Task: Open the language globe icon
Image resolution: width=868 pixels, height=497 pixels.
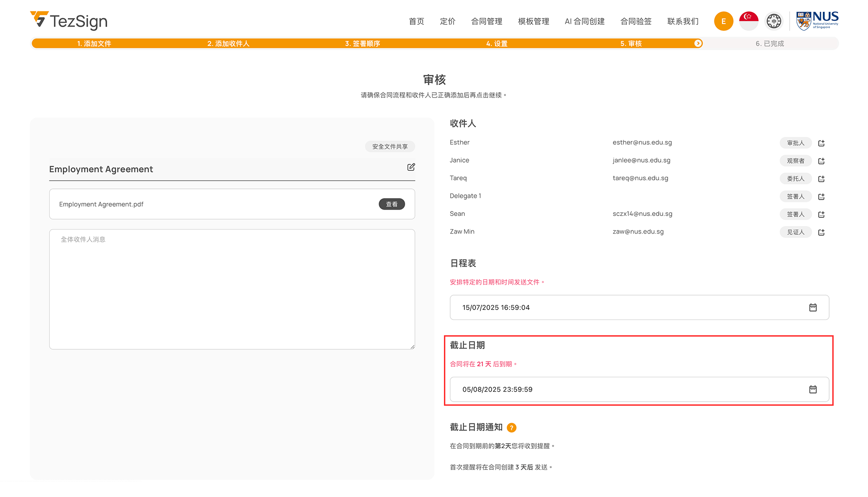Action: (x=774, y=21)
